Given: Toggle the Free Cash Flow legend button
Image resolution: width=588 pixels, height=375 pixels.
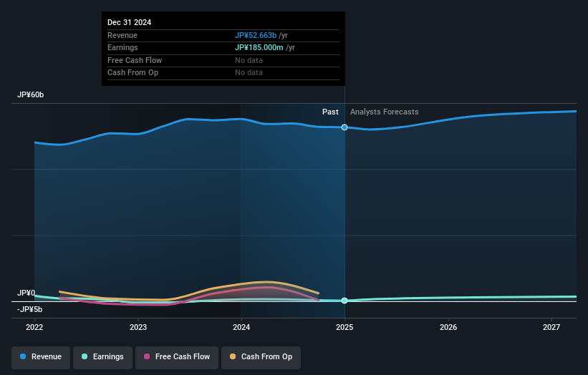Looking at the screenshot, I should 177,356.
